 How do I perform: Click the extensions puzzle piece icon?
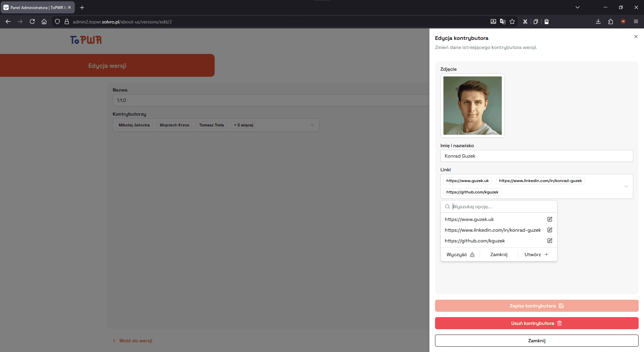610,21
